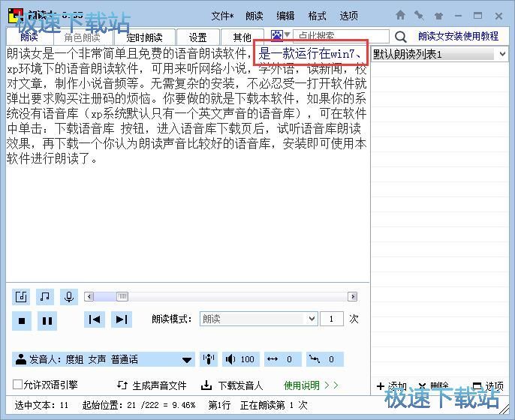
Task: Click the magnifier search icon
Action: [400, 37]
